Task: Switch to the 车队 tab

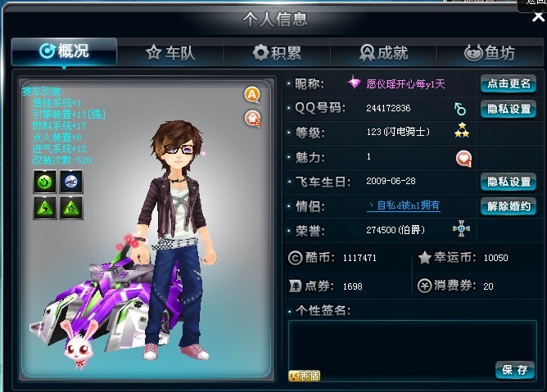Action: [x=170, y=53]
